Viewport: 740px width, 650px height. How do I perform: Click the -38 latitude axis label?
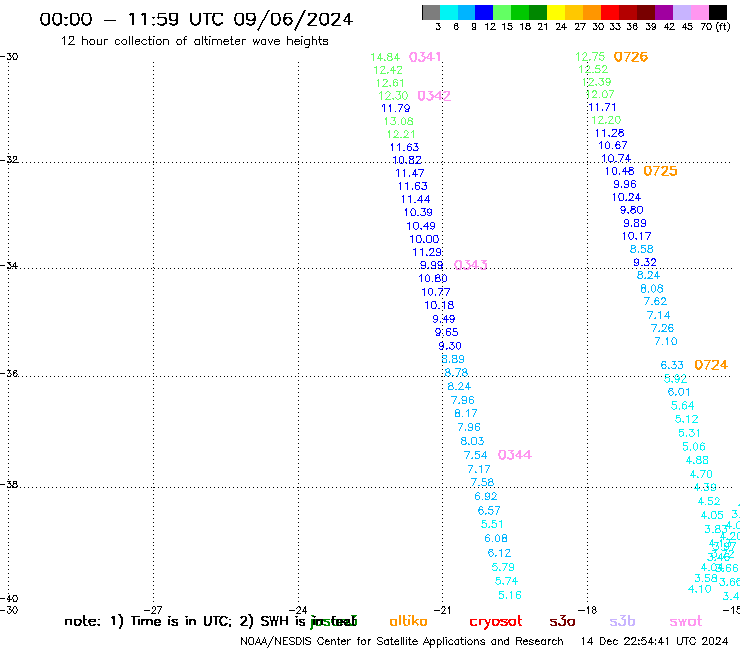point(9,485)
